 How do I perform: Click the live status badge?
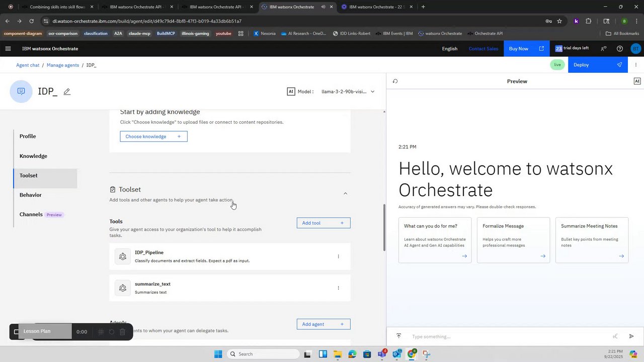pos(557,65)
